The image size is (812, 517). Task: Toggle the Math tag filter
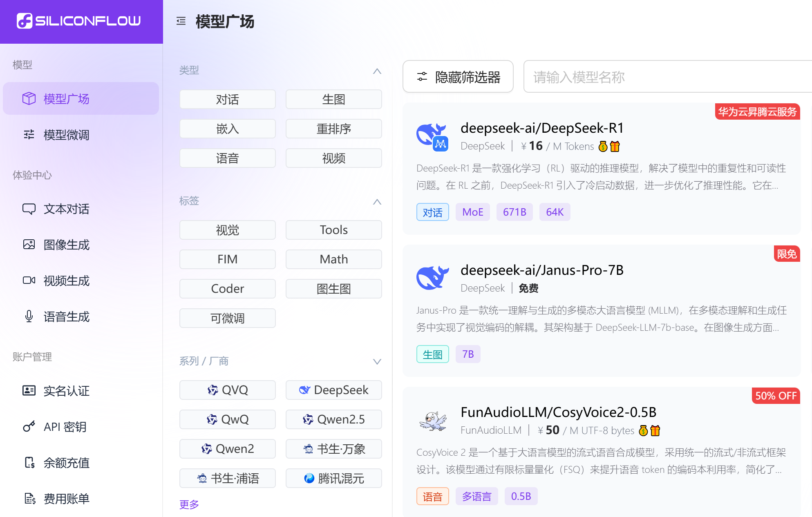tap(334, 259)
